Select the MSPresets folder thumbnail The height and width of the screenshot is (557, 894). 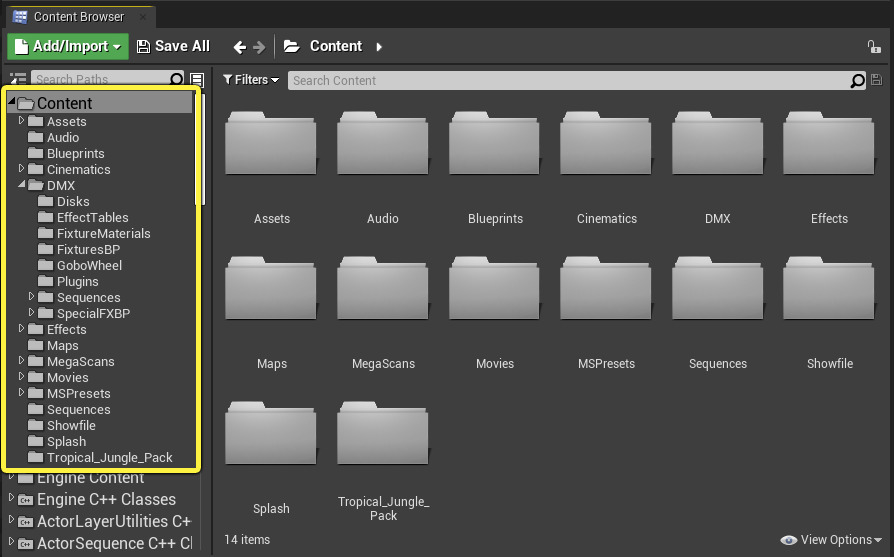(x=606, y=288)
